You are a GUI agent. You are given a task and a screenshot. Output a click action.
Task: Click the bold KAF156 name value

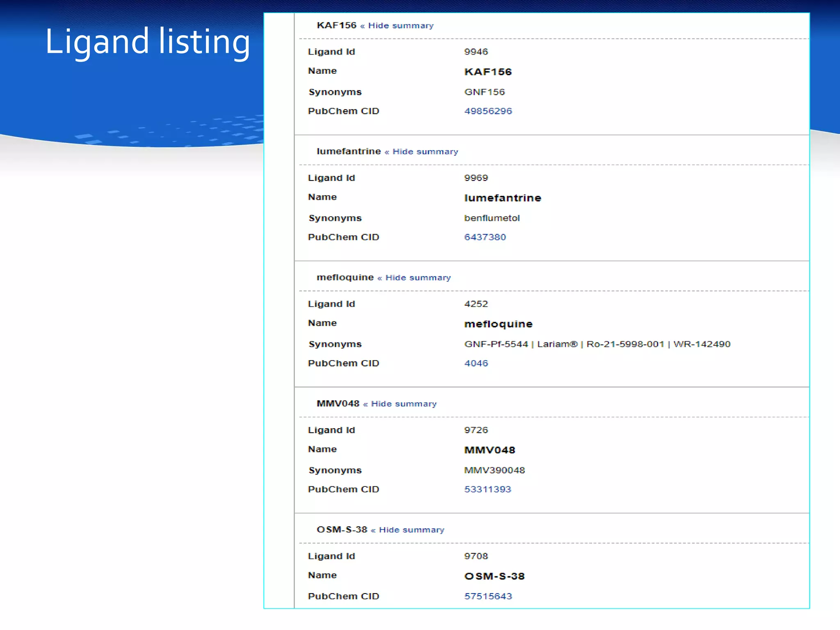pyautogui.click(x=488, y=72)
